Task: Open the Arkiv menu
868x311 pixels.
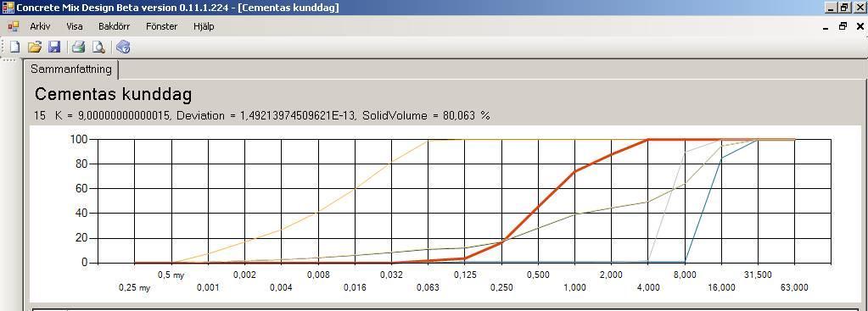Action: tap(40, 26)
